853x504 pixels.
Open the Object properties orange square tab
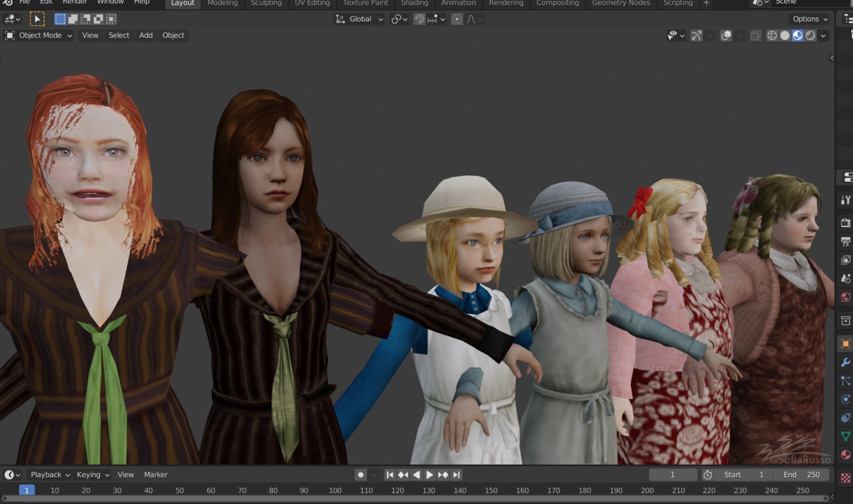(846, 344)
